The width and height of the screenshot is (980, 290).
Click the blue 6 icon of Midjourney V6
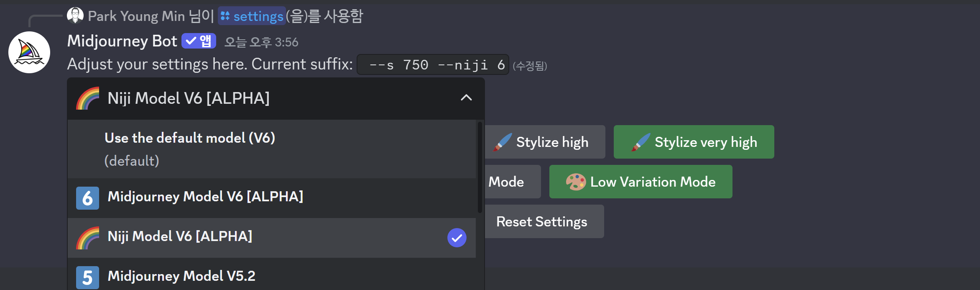[x=87, y=198]
